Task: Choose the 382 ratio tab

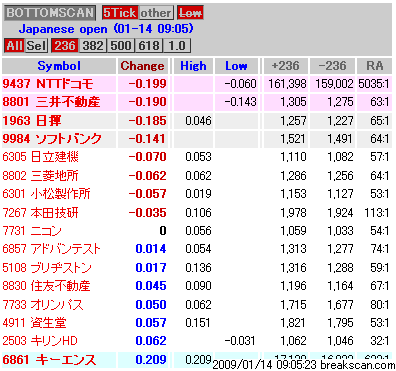Action: pyautogui.click(x=93, y=45)
